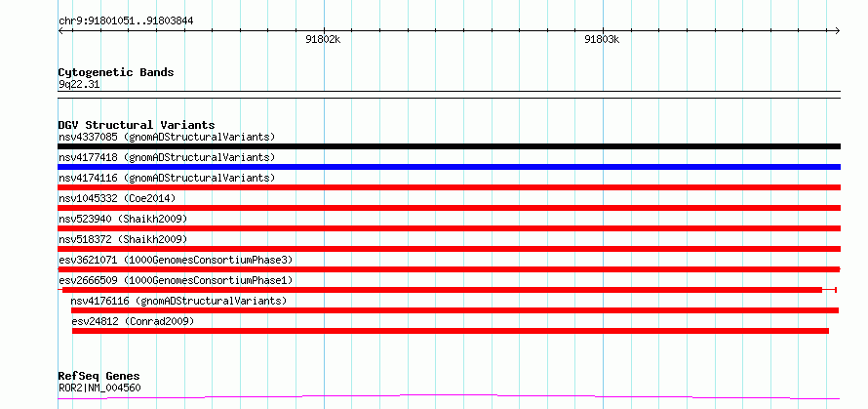This screenshot has height=409, width=868.
Task: Open nsv4337085 (gnomADStructuralVariants) label
Action: [x=167, y=137]
